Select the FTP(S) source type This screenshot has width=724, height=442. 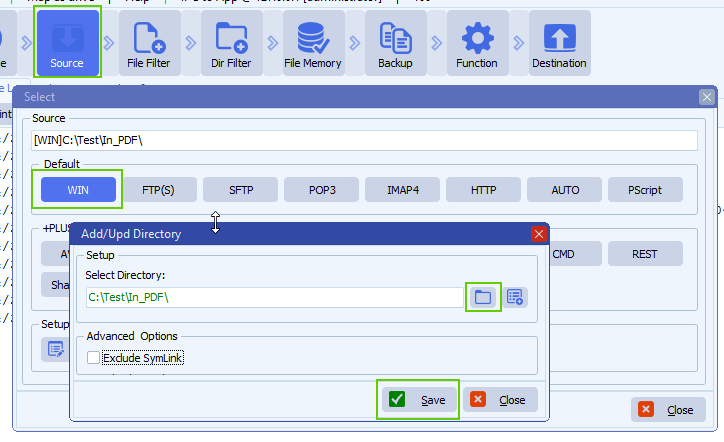coord(159,189)
